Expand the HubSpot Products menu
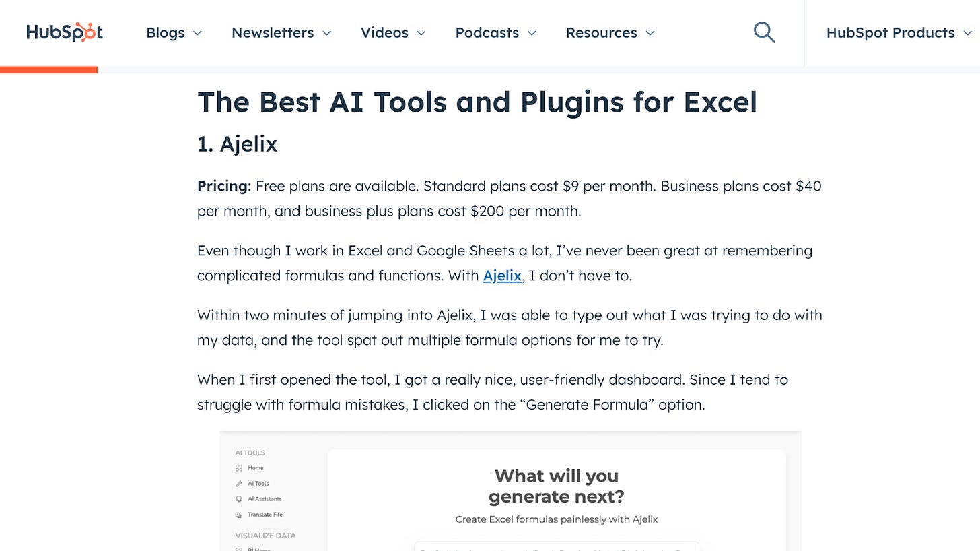 (899, 32)
